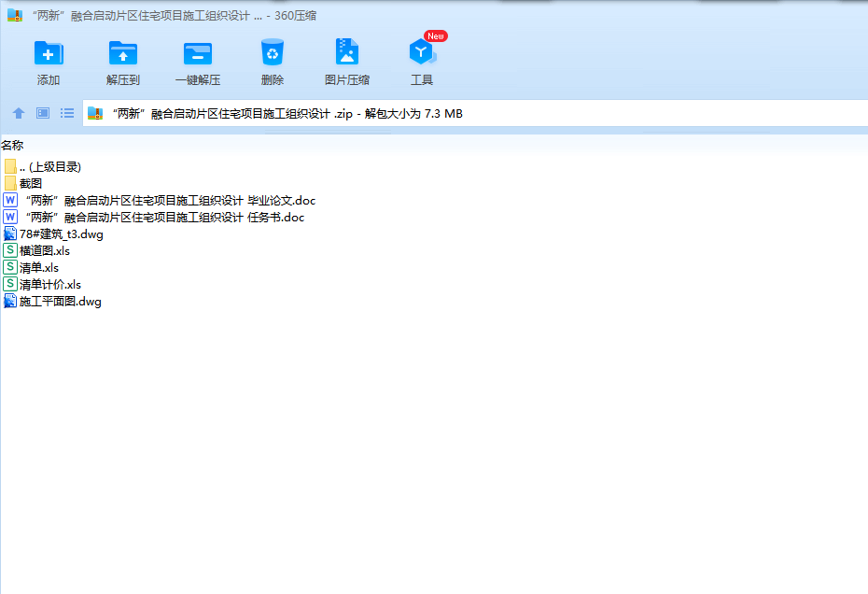
Task: Open the 工具 (Tools) icon
Action: tap(422, 52)
